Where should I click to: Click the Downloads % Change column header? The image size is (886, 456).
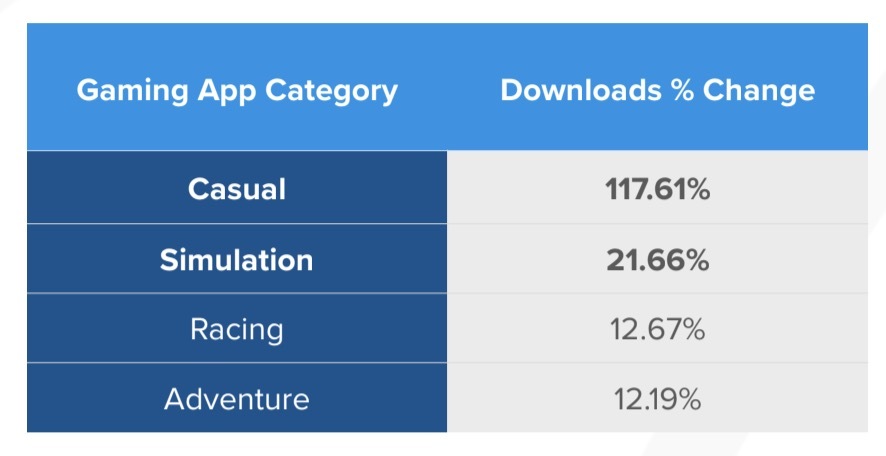(657, 87)
